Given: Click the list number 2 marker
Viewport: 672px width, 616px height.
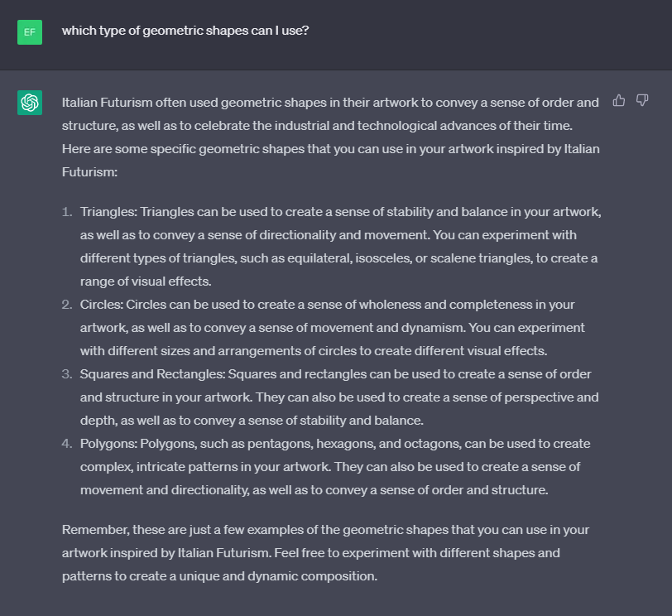Looking at the screenshot, I should point(67,305).
